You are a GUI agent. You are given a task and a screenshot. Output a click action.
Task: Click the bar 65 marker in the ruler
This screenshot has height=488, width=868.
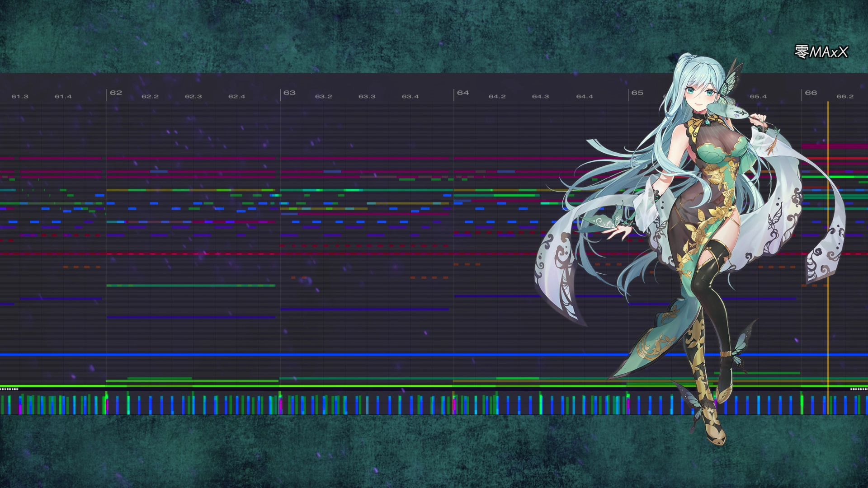(x=637, y=93)
